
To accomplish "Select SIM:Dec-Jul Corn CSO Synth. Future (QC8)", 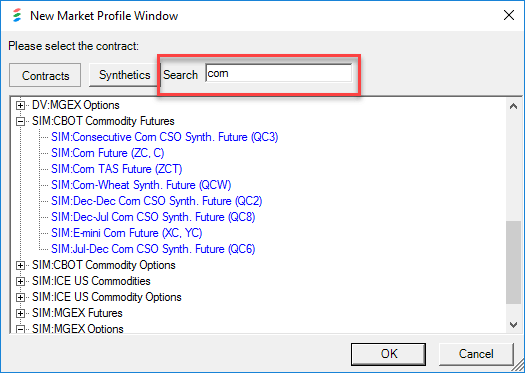I will click(153, 217).
